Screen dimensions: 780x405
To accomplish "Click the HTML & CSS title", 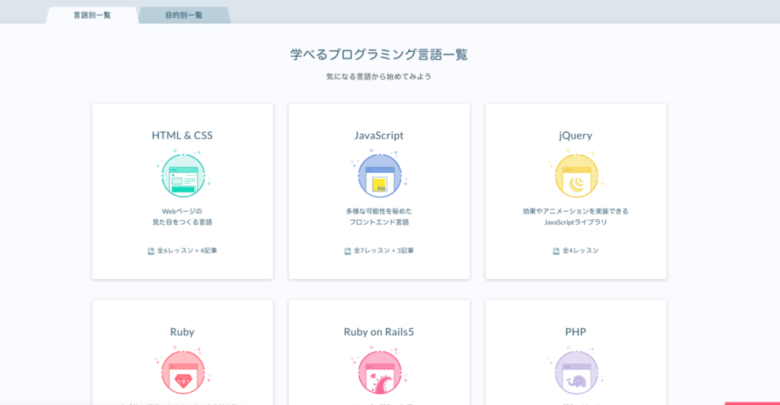I will [x=182, y=135].
